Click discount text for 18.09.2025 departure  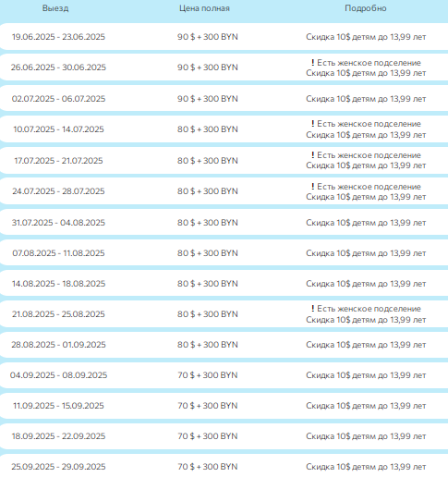pos(366,436)
